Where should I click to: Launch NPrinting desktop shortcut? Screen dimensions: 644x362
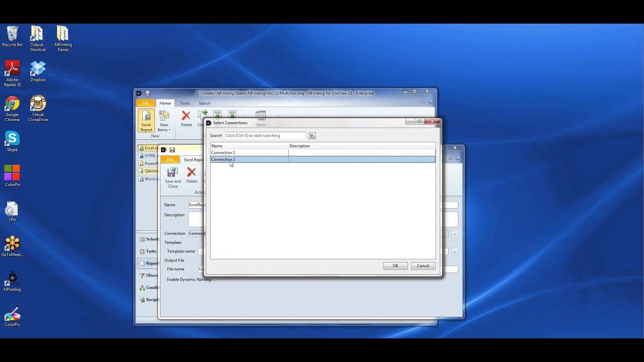click(x=12, y=282)
